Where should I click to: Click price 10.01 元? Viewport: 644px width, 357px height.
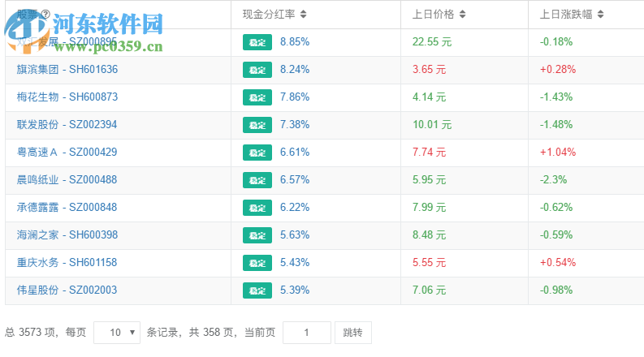click(x=432, y=124)
